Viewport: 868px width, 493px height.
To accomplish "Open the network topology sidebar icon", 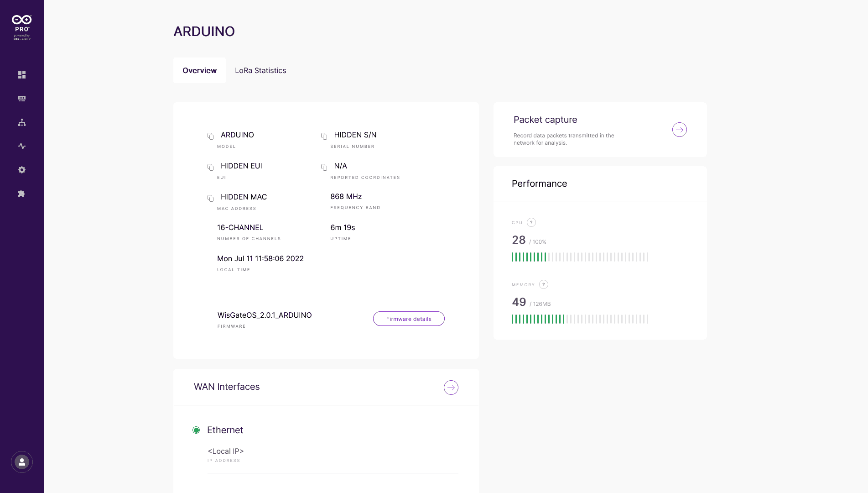I will pos(22,122).
